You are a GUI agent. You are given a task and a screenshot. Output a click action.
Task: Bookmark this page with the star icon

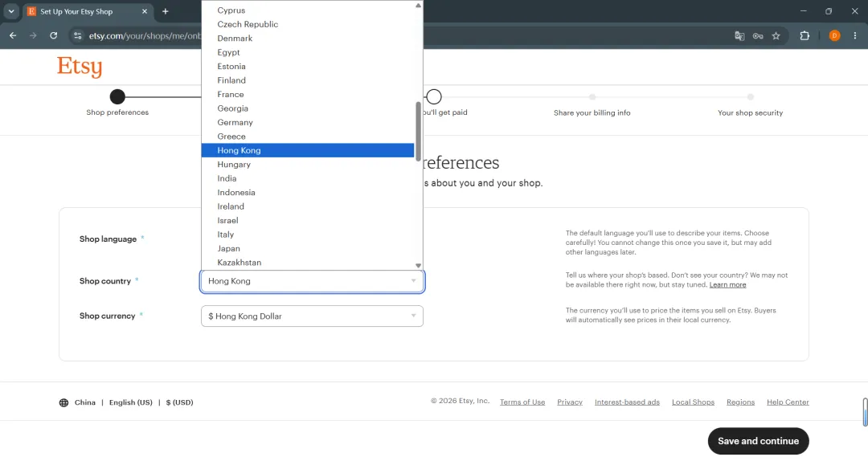pyautogui.click(x=776, y=35)
